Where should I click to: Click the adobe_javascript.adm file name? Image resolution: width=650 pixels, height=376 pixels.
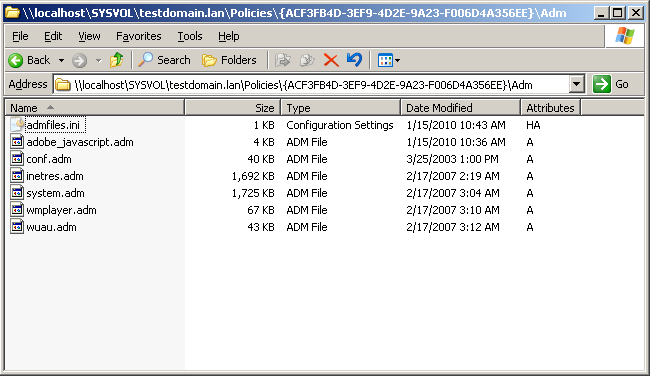click(x=80, y=142)
